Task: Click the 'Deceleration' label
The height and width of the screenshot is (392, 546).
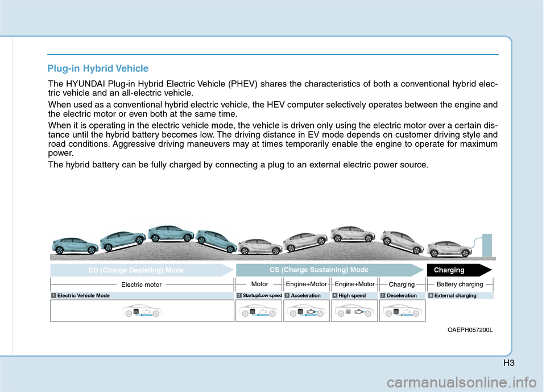Action: point(402,295)
